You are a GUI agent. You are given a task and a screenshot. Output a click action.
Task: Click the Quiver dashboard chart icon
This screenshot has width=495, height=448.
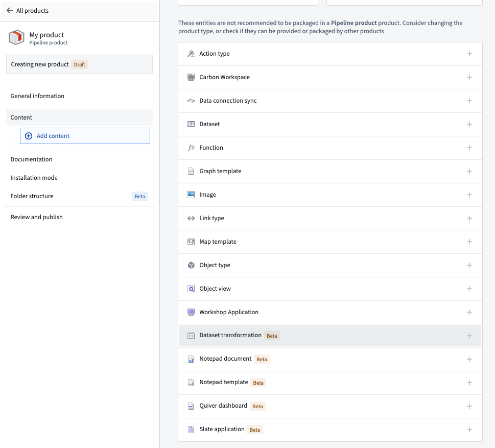191,406
